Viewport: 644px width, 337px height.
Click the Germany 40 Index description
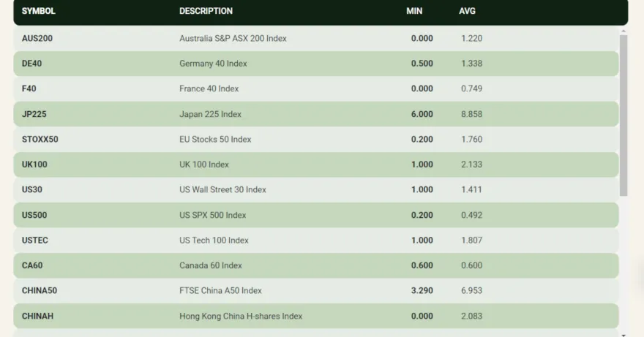(213, 64)
